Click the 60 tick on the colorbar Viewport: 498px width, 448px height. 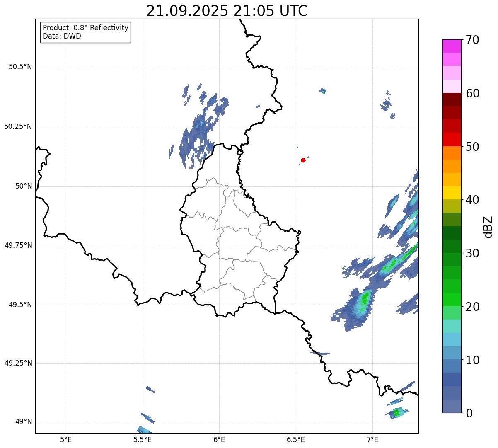pyautogui.click(x=472, y=93)
